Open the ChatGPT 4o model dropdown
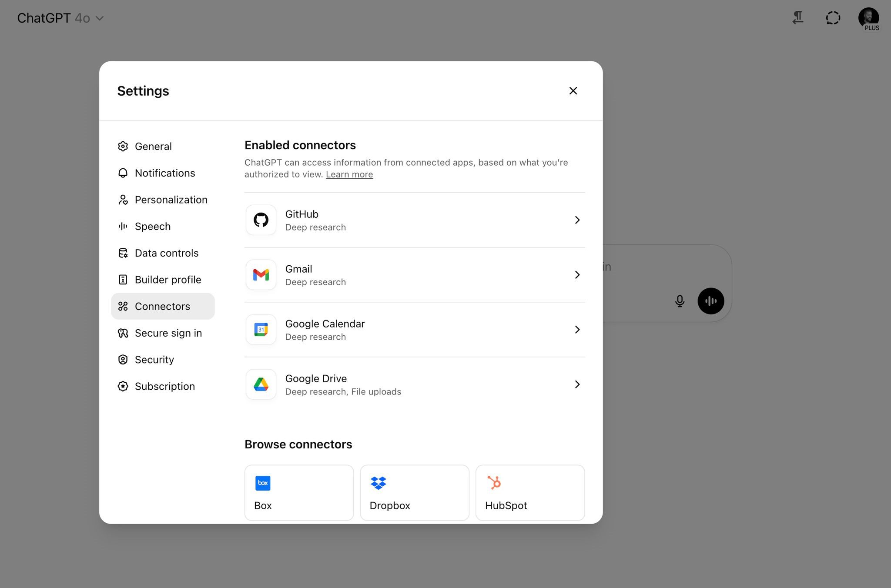Viewport: 891px width, 588px height. click(60, 18)
